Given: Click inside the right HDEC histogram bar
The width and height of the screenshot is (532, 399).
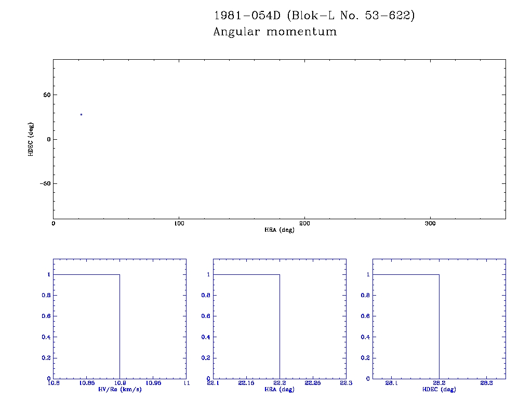Looking at the screenshot, I should [x=406, y=326].
